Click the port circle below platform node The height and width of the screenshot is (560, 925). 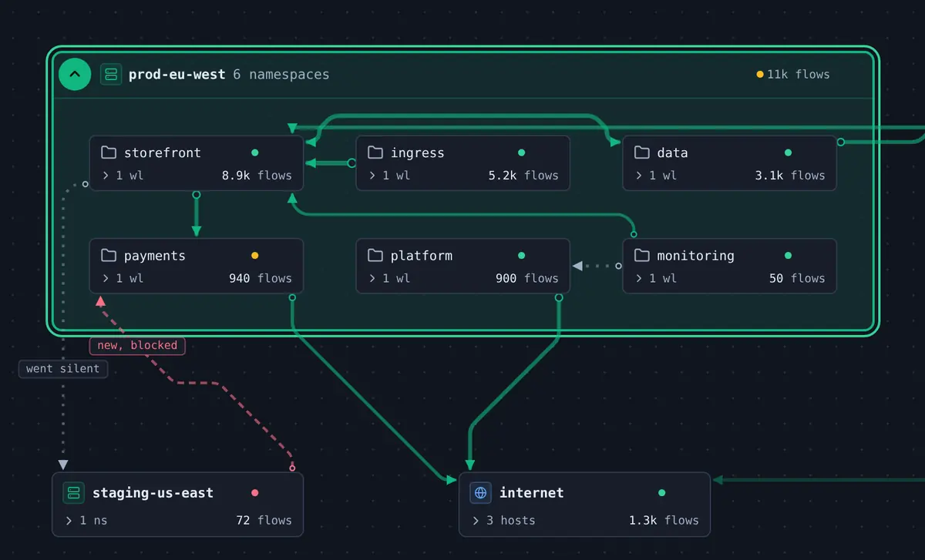click(559, 297)
